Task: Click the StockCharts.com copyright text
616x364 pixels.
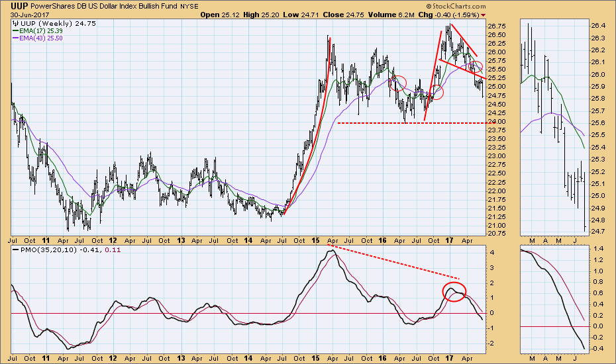Action: tap(456, 6)
